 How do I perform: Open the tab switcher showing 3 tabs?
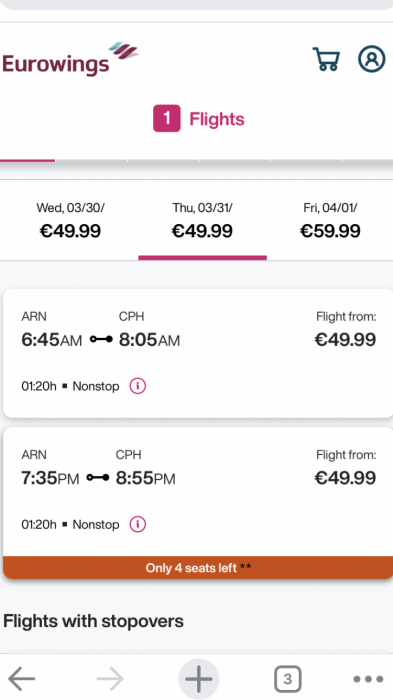[288, 679]
